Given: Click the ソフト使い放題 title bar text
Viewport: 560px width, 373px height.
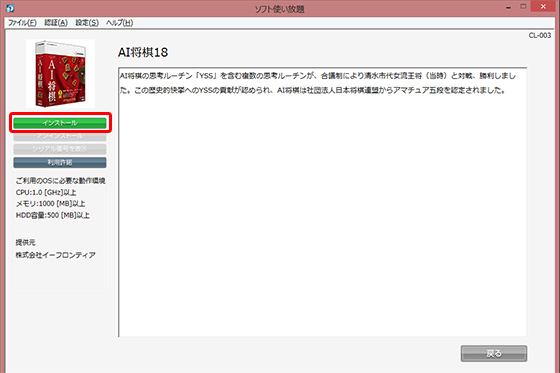Looking at the screenshot, I should 280,9.
